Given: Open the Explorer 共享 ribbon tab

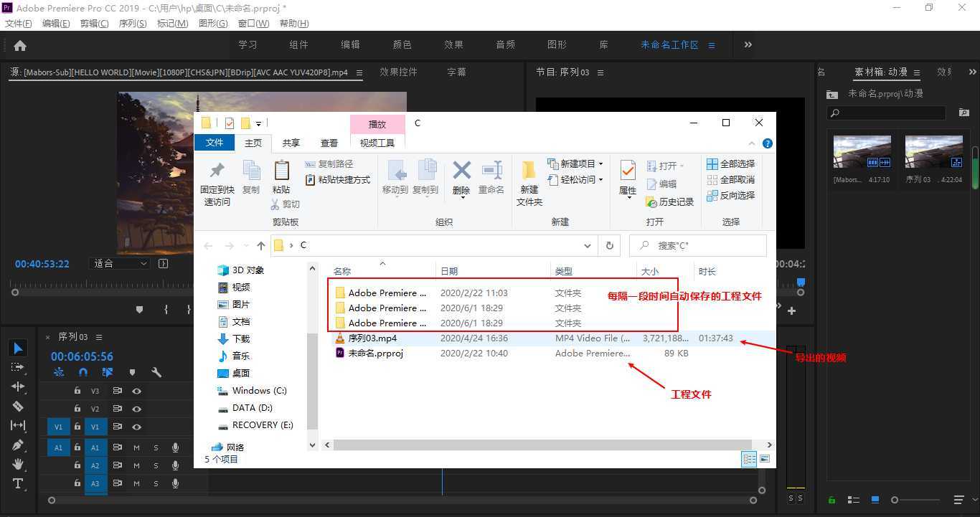Looking at the screenshot, I should pyautogui.click(x=291, y=143).
